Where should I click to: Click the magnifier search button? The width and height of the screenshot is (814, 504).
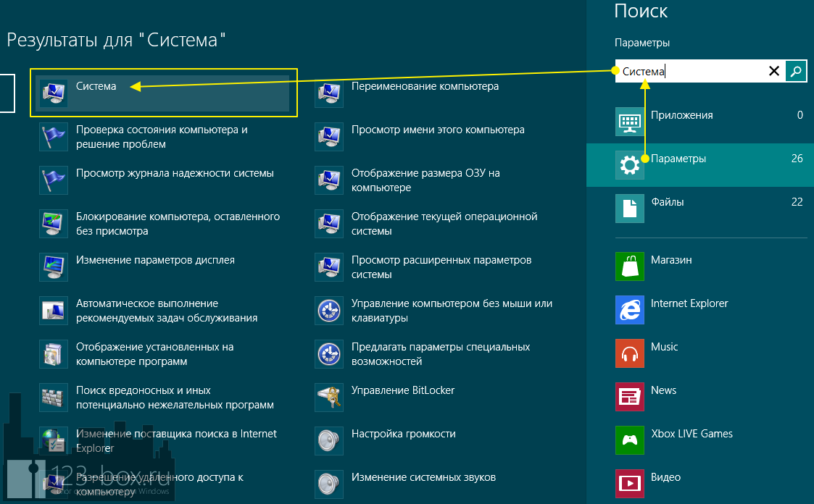click(x=796, y=71)
